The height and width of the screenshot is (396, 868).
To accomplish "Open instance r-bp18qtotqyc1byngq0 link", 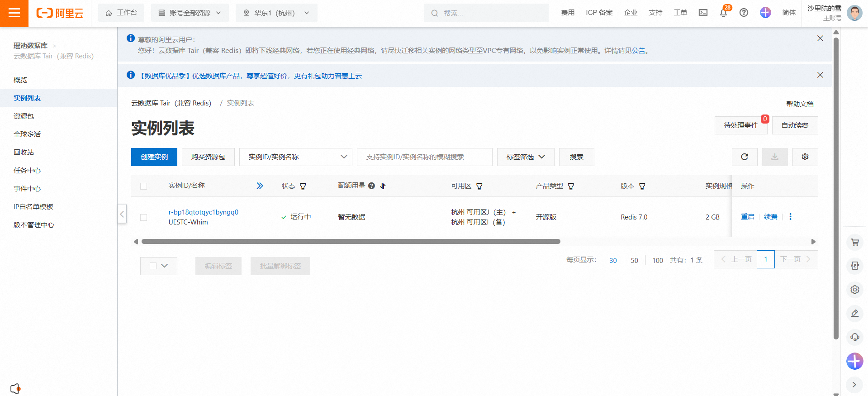I will (204, 212).
